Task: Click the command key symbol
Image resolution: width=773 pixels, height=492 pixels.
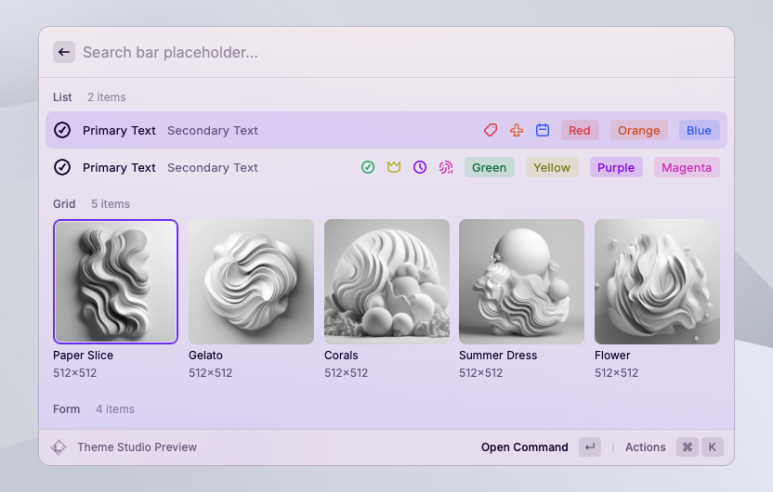Action: click(687, 447)
